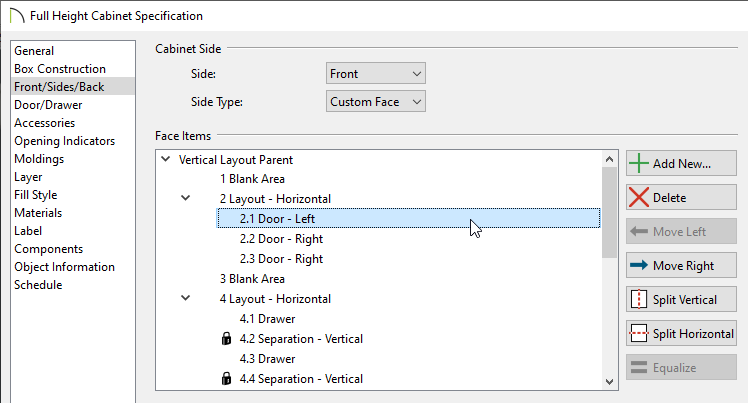This screenshot has height=403, width=748.
Task: Click the green plus Add New icon
Action: (639, 164)
